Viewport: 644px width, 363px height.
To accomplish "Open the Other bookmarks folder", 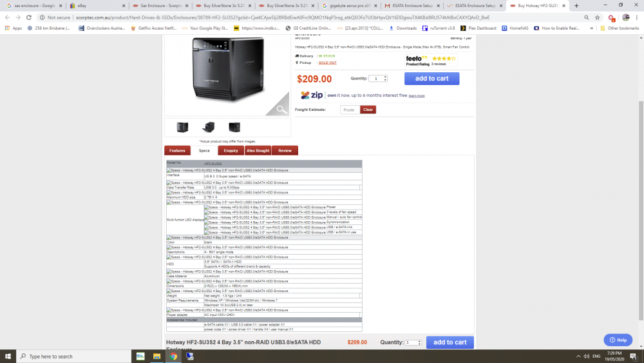I will pyautogui.click(x=620, y=28).
